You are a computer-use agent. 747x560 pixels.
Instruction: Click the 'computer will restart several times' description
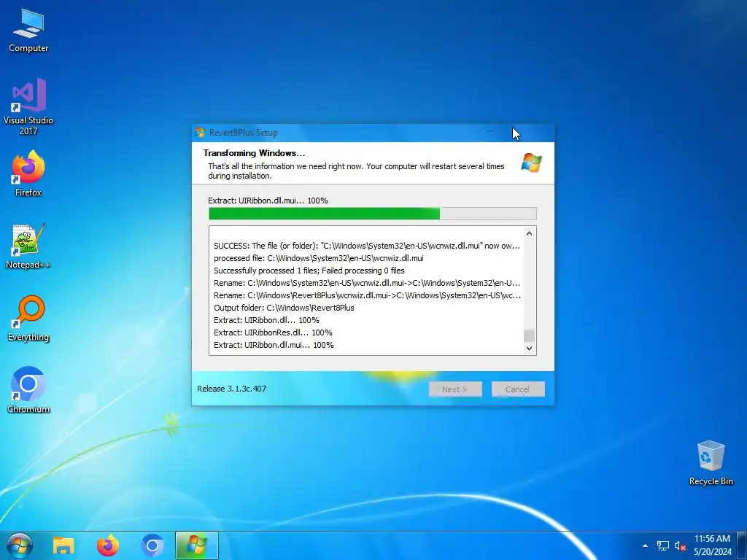pyautogui.click(x=356, y=171)
